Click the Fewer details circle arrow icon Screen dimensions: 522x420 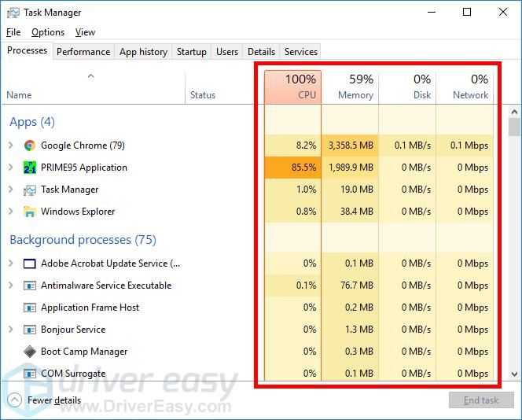pos(14,400)
